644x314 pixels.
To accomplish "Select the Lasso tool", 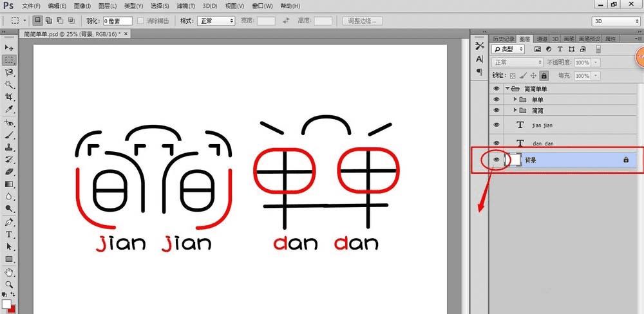I will [8, 73].
